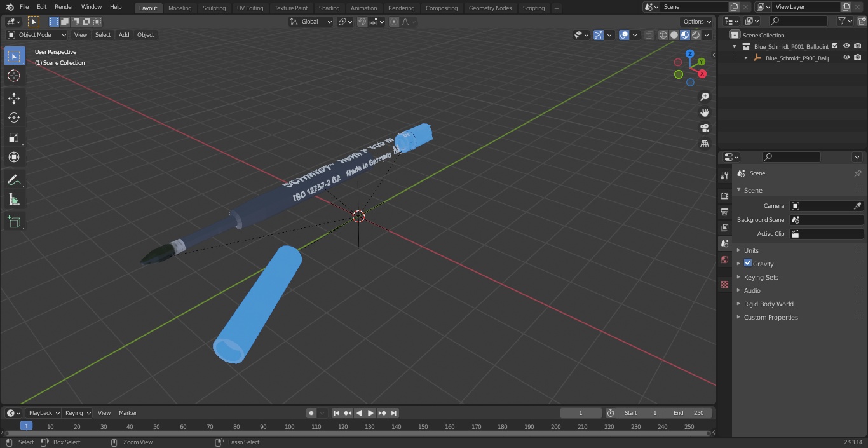The image size is (868, 448).
Task: Click the End frame field 250
Action: (689, 413)
